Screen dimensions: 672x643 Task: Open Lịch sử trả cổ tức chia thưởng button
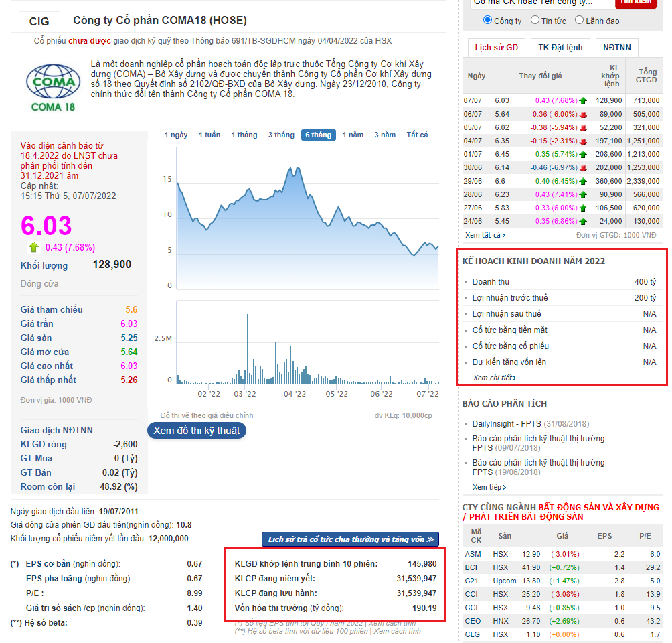pos(350,539)
